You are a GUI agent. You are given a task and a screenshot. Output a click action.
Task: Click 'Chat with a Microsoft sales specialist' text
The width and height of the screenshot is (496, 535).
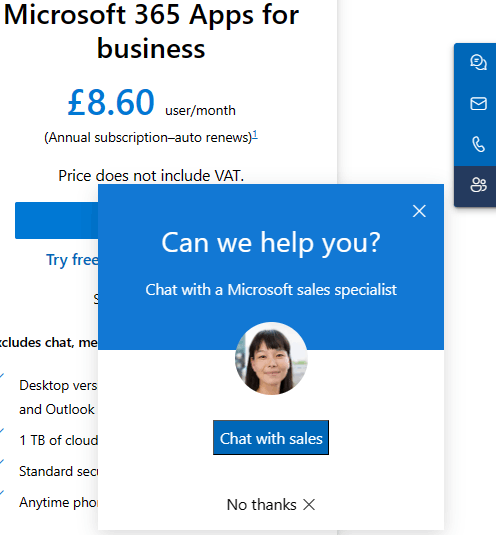pos(271,290)
